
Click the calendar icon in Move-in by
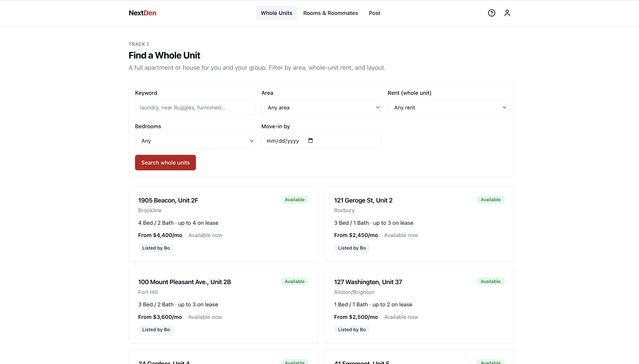click(310, 141)
